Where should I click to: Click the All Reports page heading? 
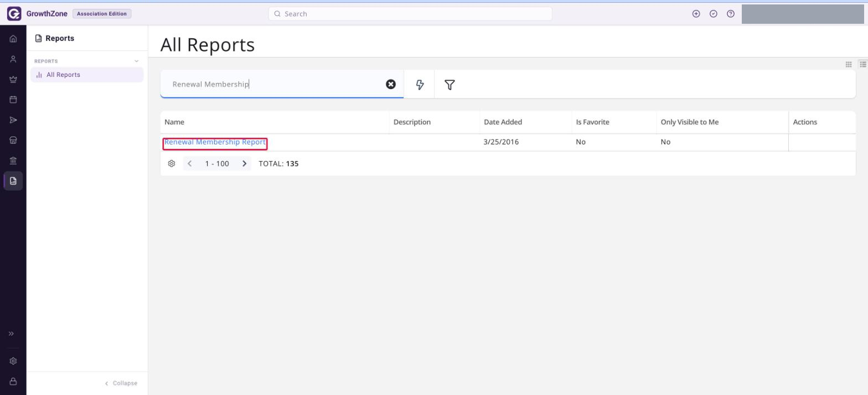point(208,45)
